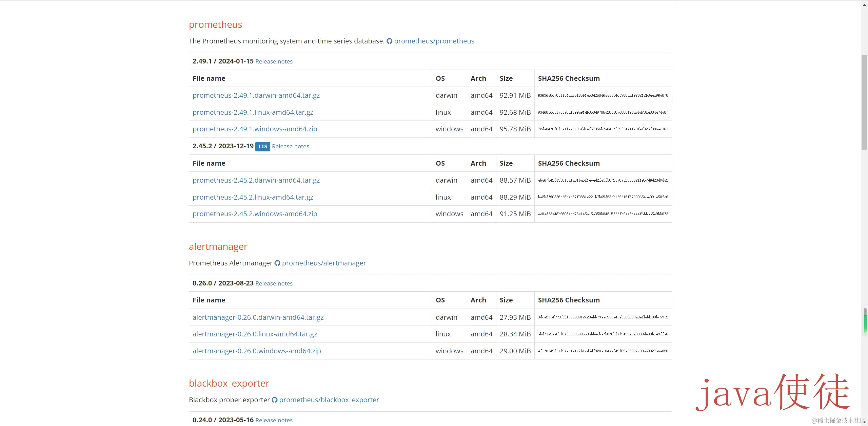Viewport: 868px width, 426px height.
Task: Click the 95.78 MiB size cell
Action: pos(515,129)
